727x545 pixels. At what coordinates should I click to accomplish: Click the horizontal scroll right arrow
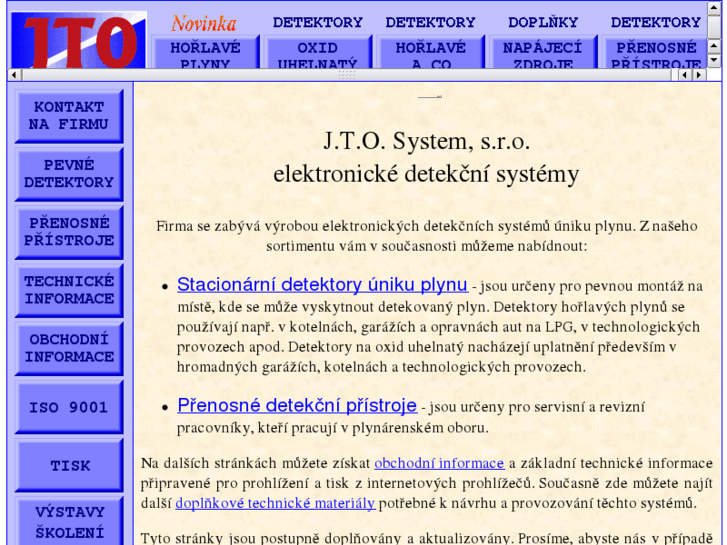coord(699,75)
